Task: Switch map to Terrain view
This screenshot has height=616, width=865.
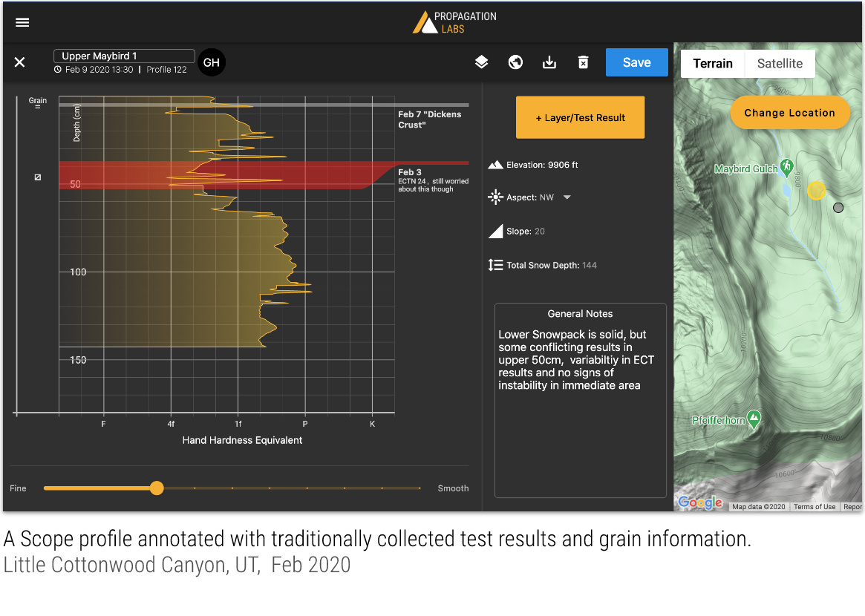Action: tap(713, 63)
